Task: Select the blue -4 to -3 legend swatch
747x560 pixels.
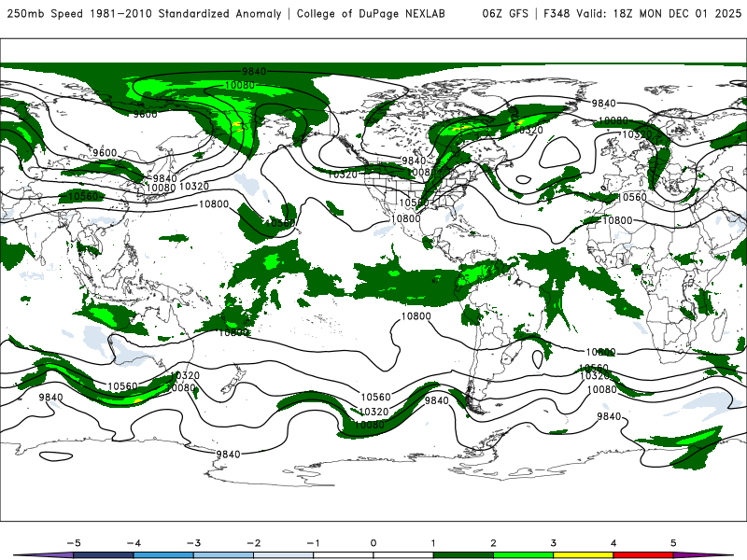Action: (x=163, y=555)
